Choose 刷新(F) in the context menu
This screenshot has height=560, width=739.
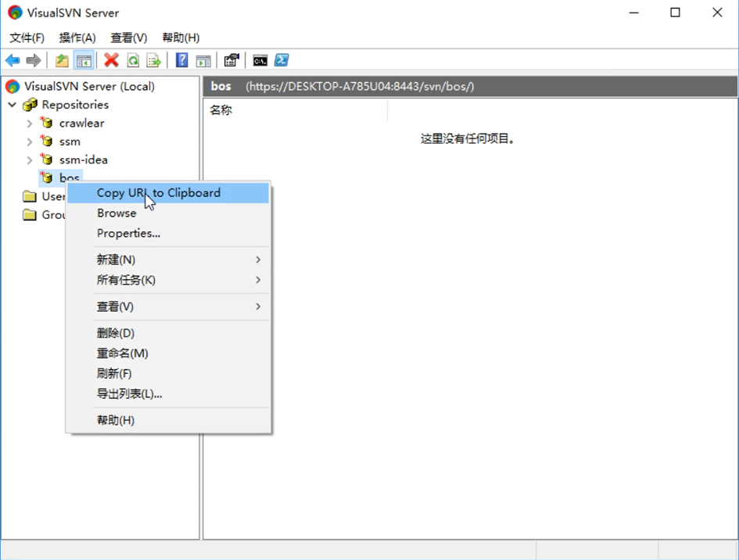point(168,374)
